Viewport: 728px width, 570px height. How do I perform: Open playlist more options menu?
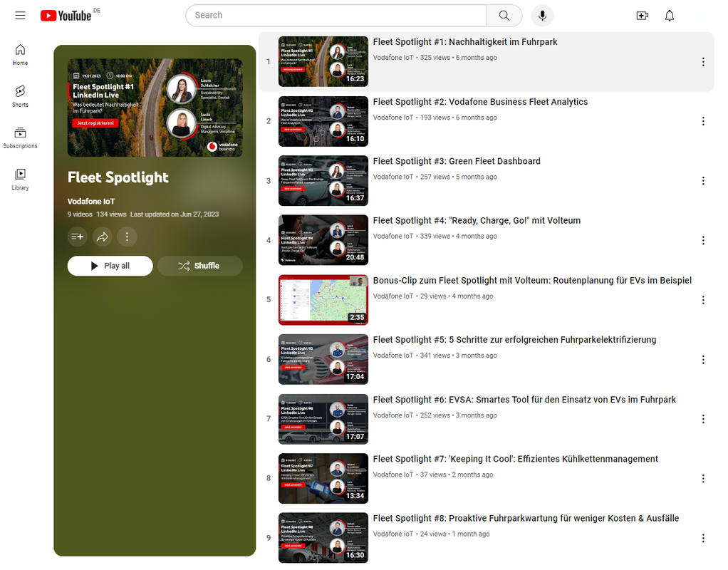[127, 237]
